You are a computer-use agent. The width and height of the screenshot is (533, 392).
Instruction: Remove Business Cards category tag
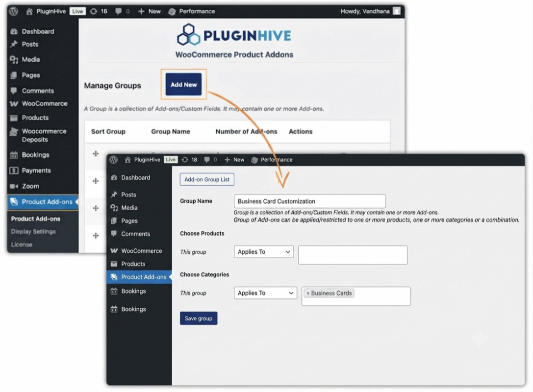308,293
